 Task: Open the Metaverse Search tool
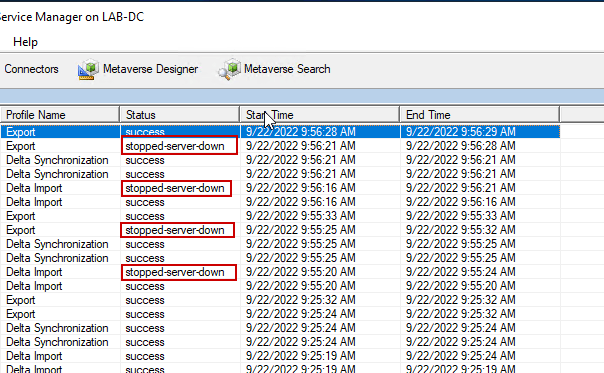pos(274,69)
